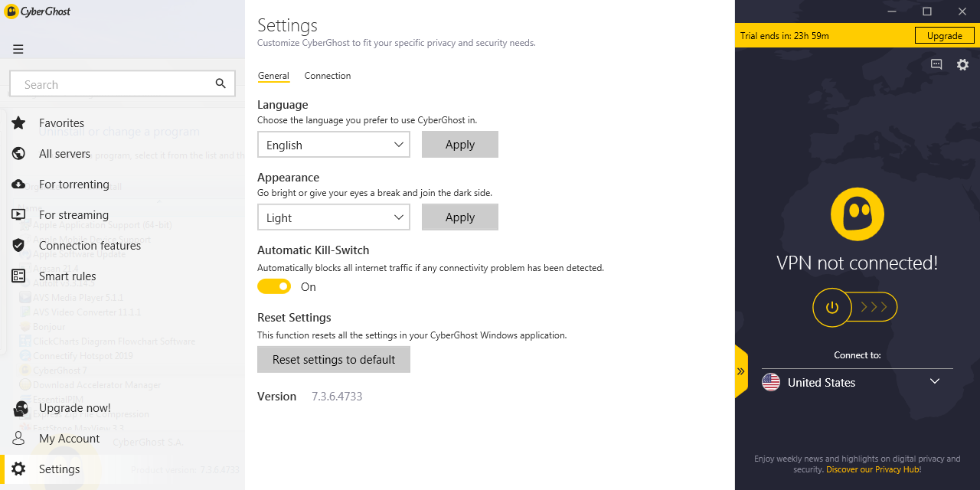Expand the Light appearance dropdown
980x490 pixels.
[x=333, y=217]
